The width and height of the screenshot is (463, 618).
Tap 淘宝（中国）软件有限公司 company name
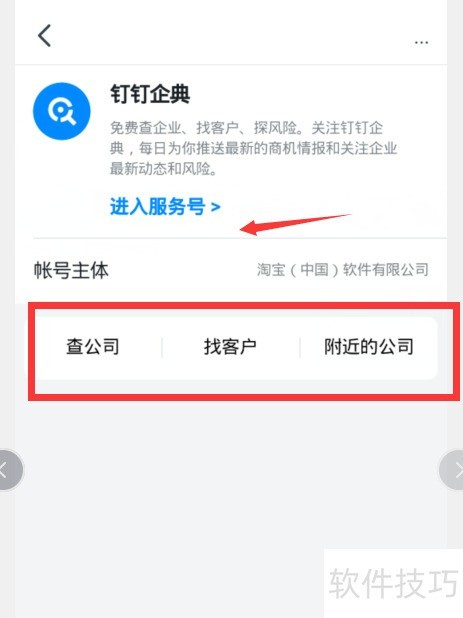pos(342,270)
